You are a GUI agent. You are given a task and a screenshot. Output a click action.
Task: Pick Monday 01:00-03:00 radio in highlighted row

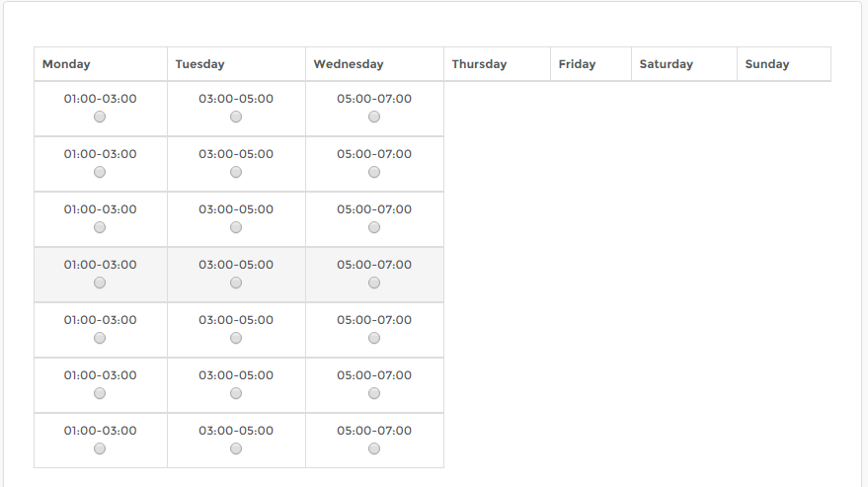point(100,283)
